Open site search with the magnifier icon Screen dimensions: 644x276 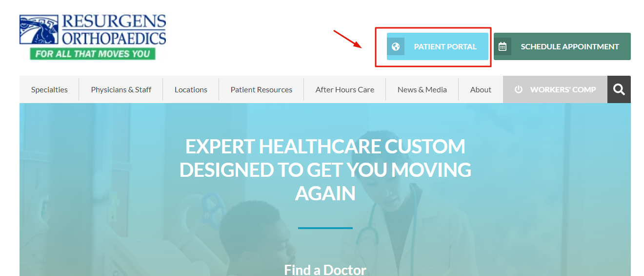(619, 89)
